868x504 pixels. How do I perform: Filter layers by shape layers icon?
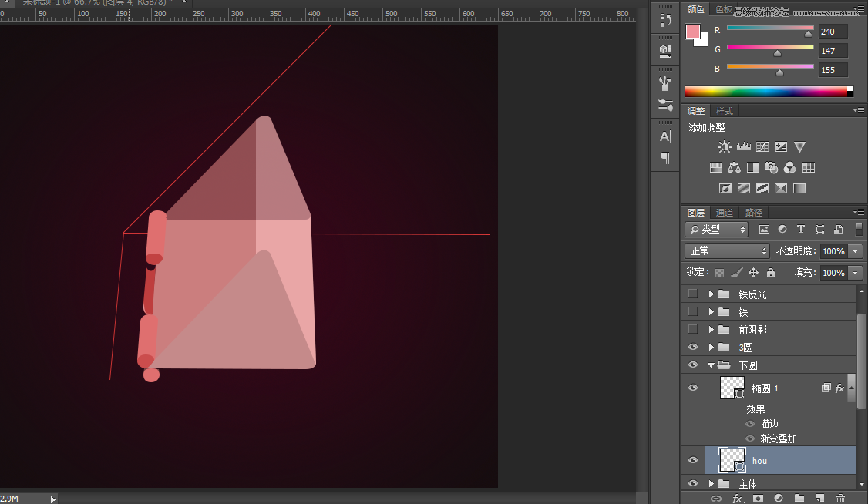pos(820,229)
